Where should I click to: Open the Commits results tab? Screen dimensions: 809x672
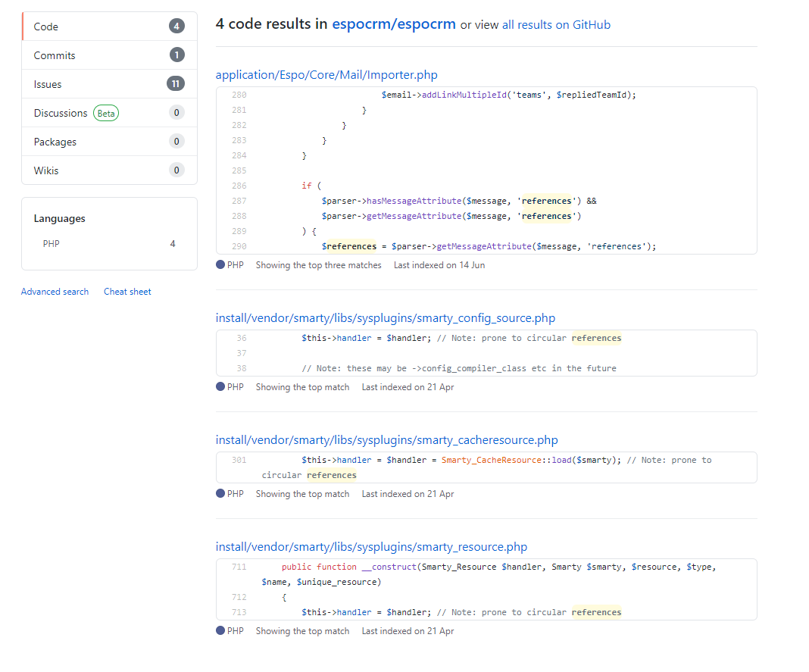55,55
